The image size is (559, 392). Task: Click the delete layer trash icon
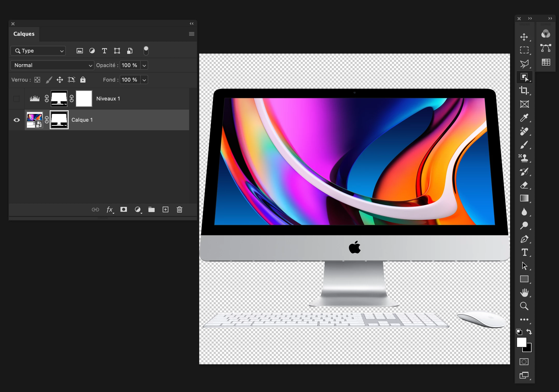pyautogui.click(x=180, y=209)
